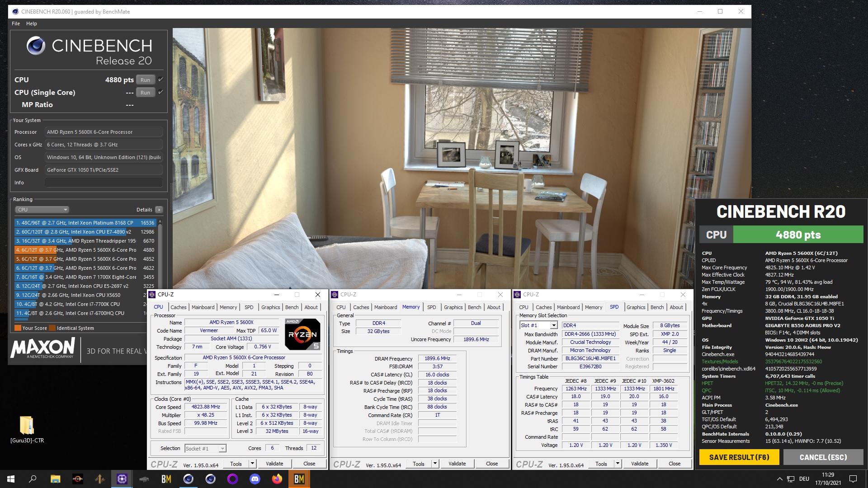Open the white BM BenchMate taskbar icon
This screenshot has height=488, width=868.
click(x=166, y=479)
